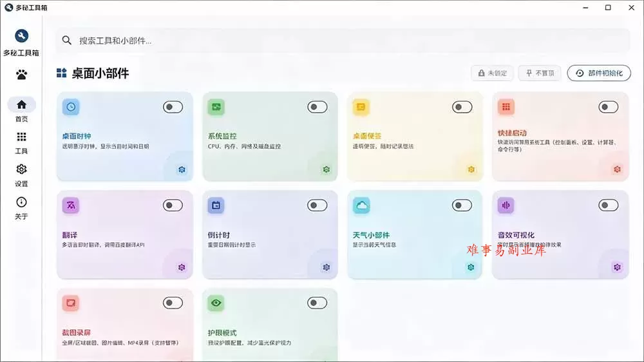Enable the 护眼模式 toggle
Viewport: 644px width, 362px height.
[x=317, y=303]
